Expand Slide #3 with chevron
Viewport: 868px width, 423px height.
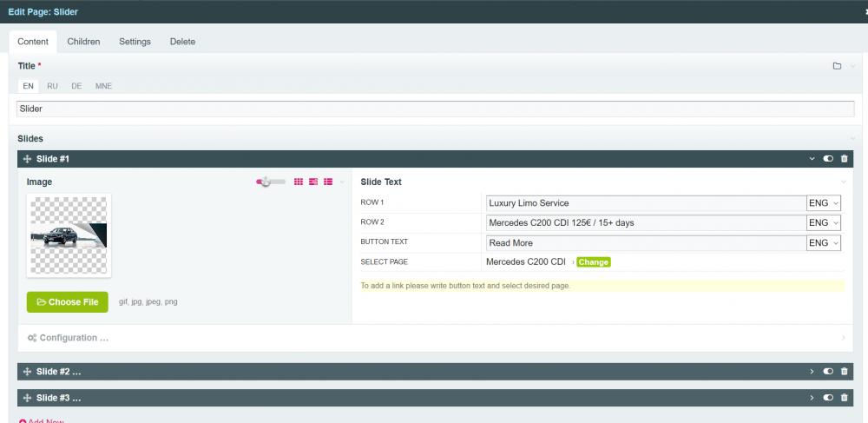(x=812, y=398)
